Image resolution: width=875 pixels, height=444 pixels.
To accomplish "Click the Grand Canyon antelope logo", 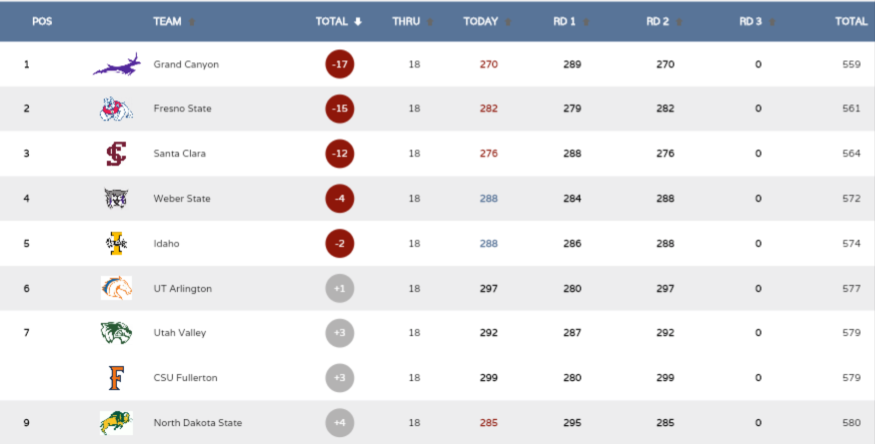I will click(x=116, y=65).
